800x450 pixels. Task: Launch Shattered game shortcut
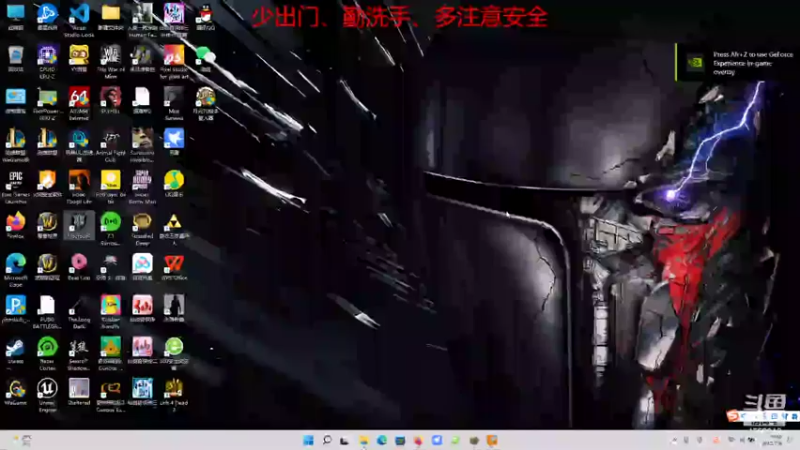(x=79, y=389)
